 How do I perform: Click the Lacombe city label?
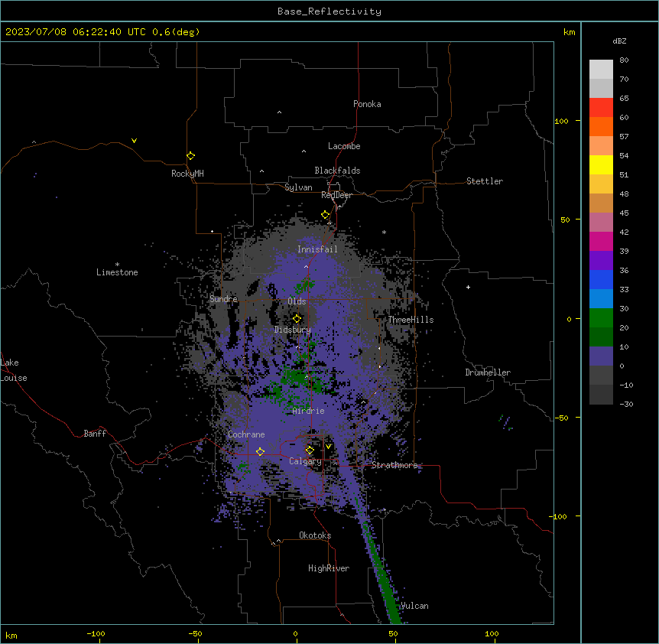coord(344,146)
